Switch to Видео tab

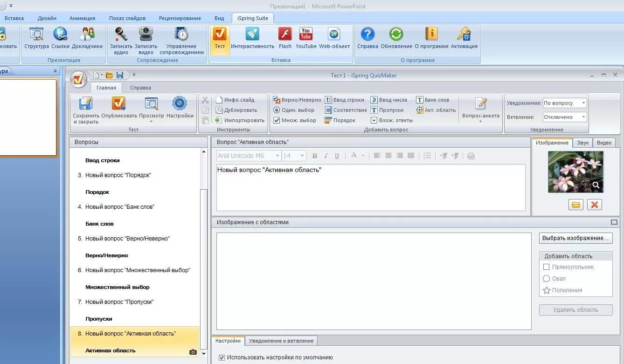[604, 143]
